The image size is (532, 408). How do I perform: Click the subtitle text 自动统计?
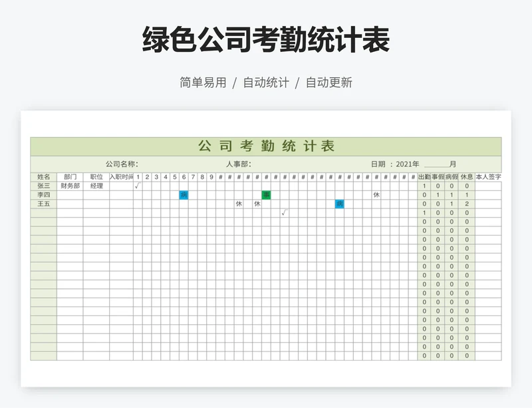coord(266,83)
